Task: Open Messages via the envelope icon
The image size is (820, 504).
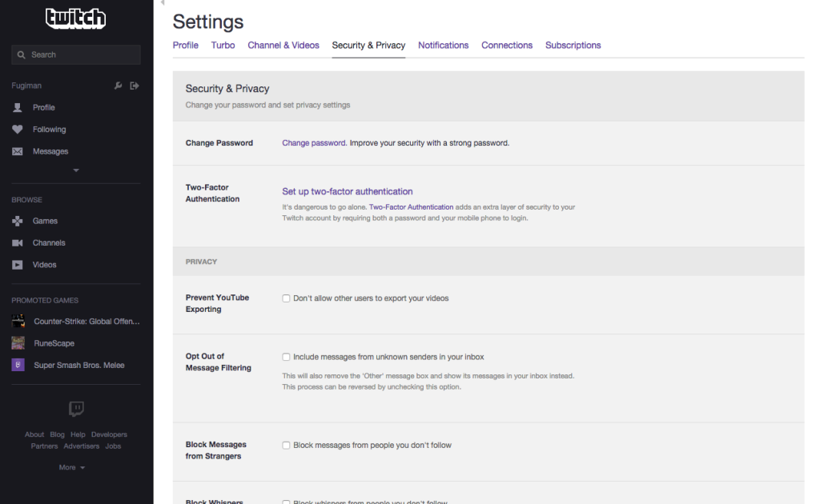Action: click(18, 151)
